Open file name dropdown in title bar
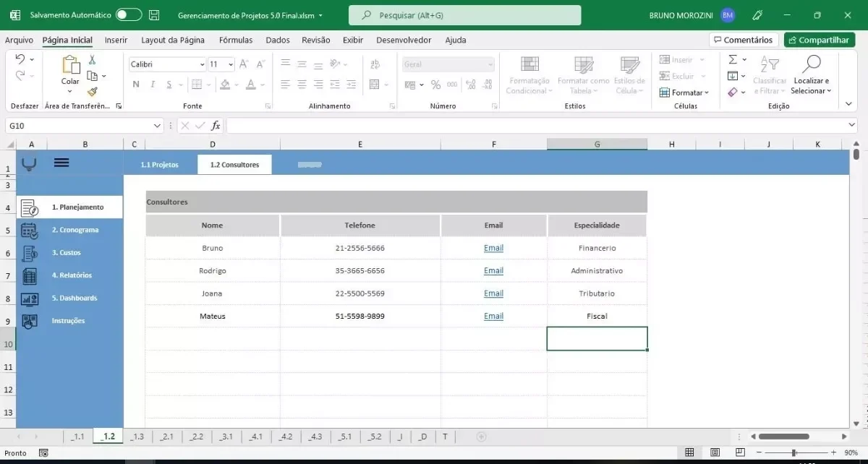The width and height of the screenshot is (868, 464). point(320,15)
